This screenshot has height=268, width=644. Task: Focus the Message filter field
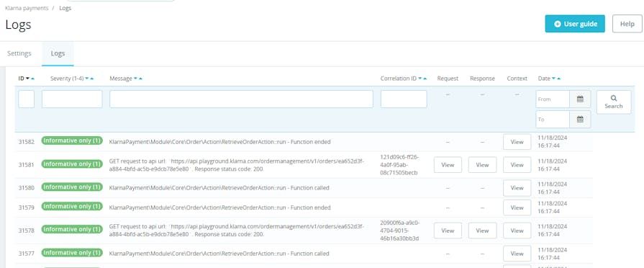pos(241,99)
